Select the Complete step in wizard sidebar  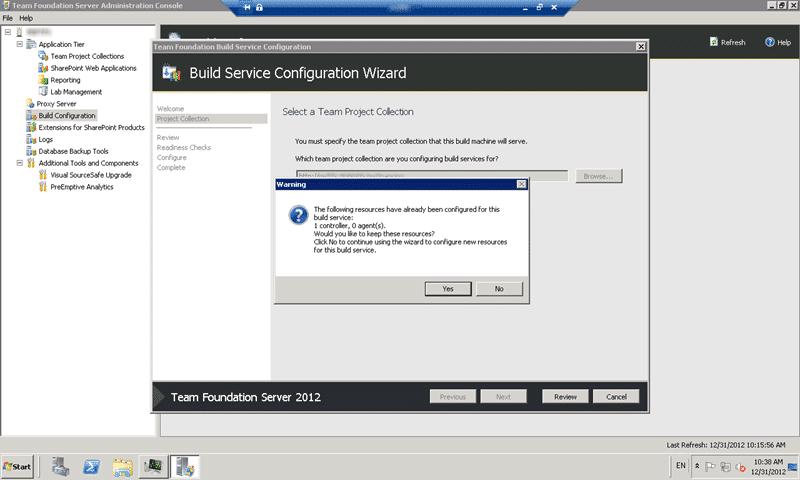[x=171, y=167]
